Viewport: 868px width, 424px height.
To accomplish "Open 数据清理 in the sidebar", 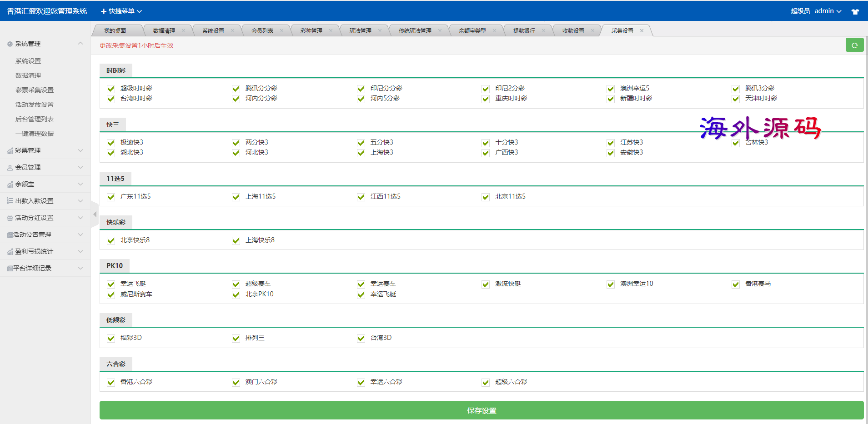I will (x=28, y=76).
